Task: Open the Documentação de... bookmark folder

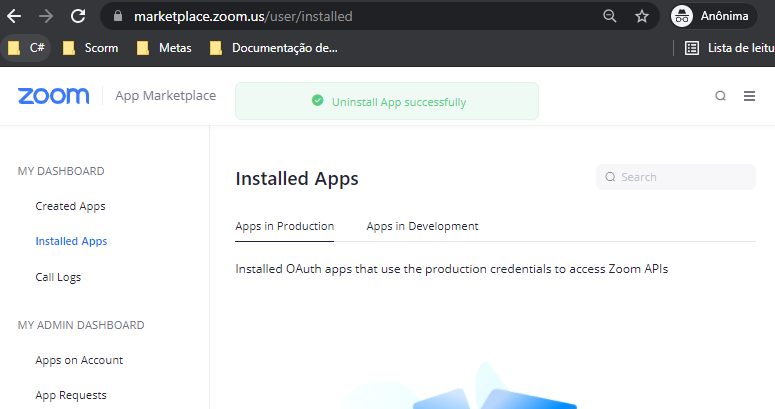Action: point(274,48)
